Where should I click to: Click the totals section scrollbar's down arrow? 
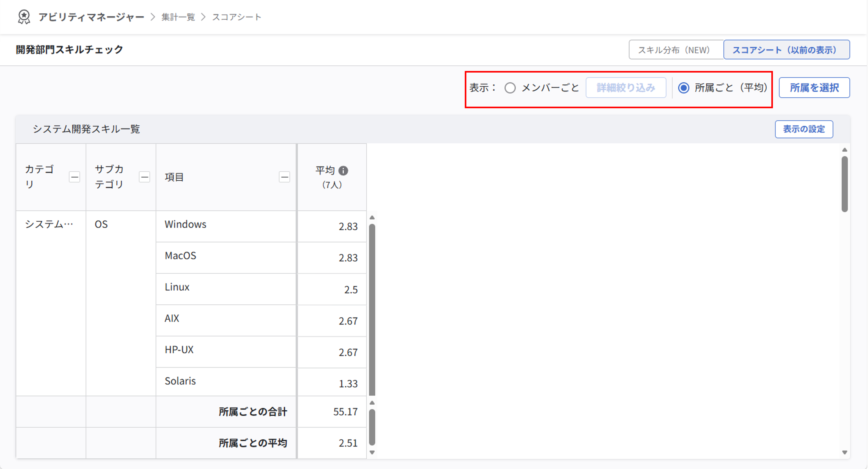click(372, 452)
